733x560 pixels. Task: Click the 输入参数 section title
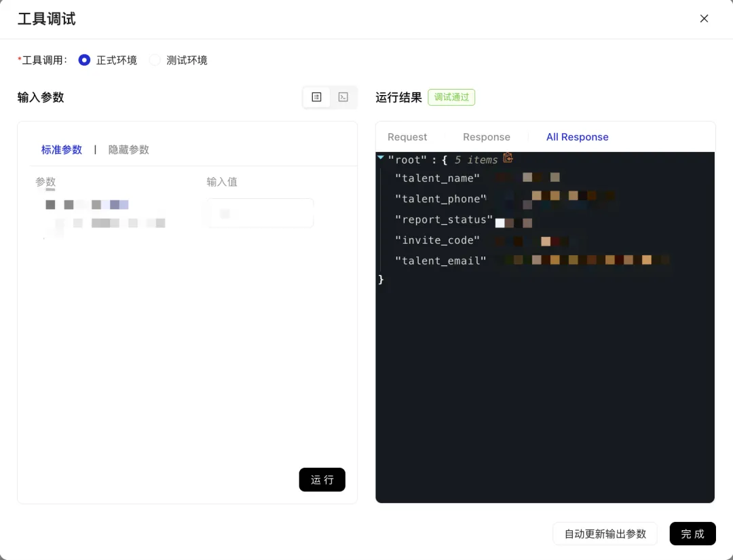(41, 97)
